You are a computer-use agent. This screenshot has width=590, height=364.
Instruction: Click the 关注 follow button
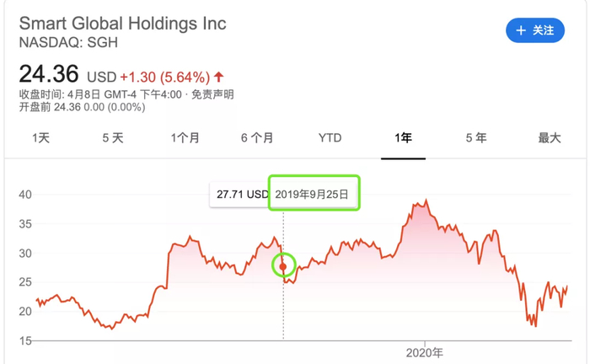click(x=534, y=30)
